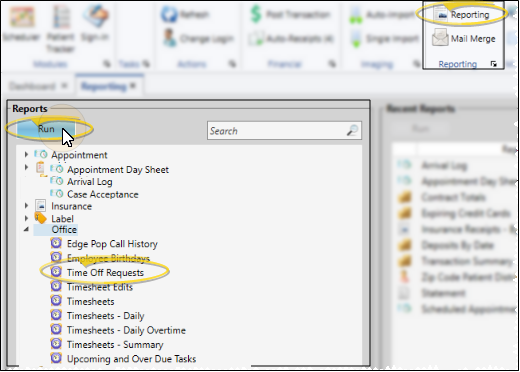The image size is (520, 372).
Task: Run the selected report
Action: tap(46, 129)
